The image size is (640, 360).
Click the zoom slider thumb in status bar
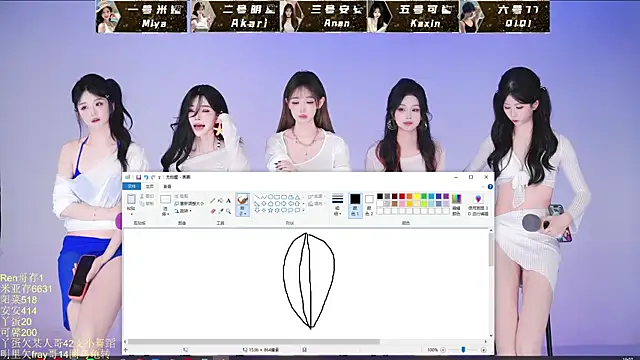point(463,350)
